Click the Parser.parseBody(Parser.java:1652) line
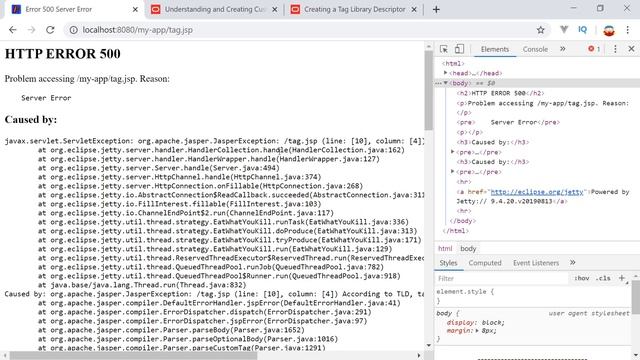640x360 pixels. (x=171, y=330)
